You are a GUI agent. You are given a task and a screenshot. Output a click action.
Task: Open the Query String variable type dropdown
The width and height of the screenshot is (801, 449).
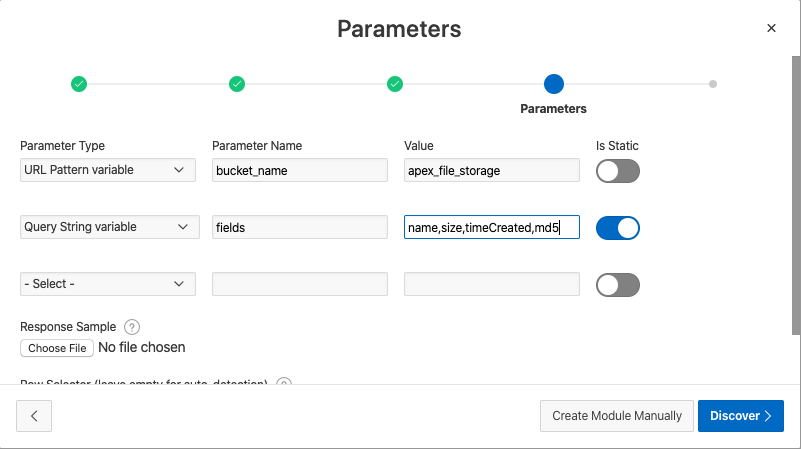click(108, 227)
